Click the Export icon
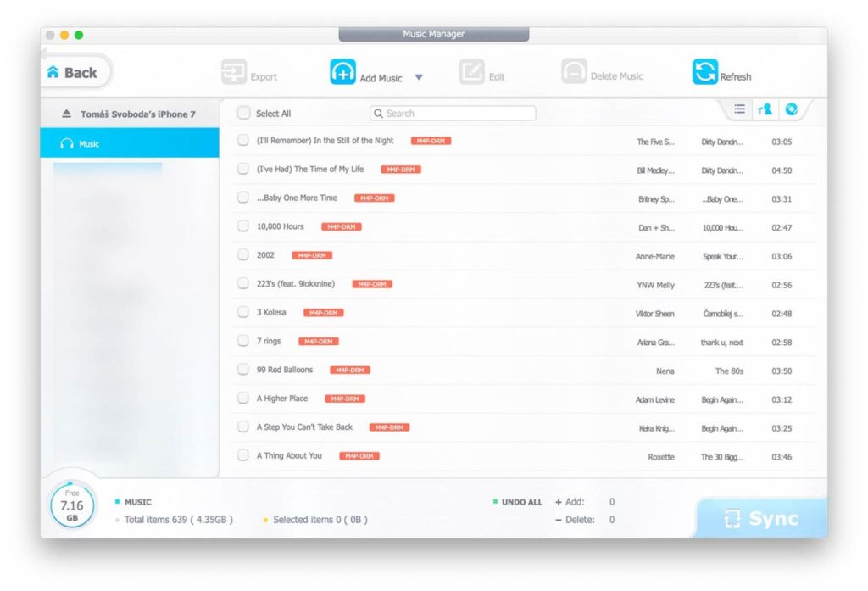 (233, 73)
